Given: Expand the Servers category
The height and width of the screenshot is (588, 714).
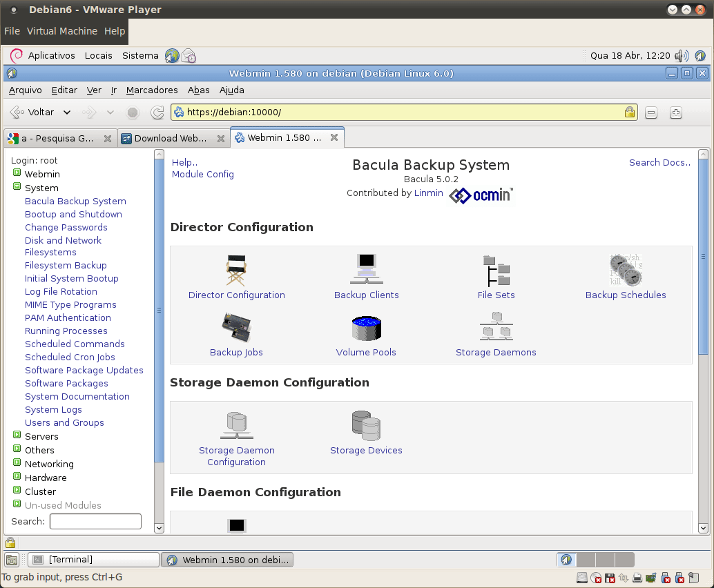Looking at the screenshot, I should coord(17,435).
